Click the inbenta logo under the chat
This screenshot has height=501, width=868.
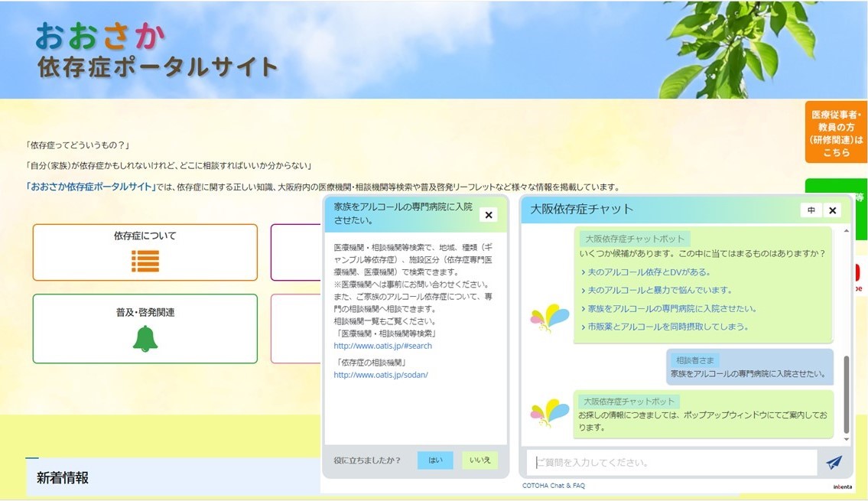(x=842, y=486)
